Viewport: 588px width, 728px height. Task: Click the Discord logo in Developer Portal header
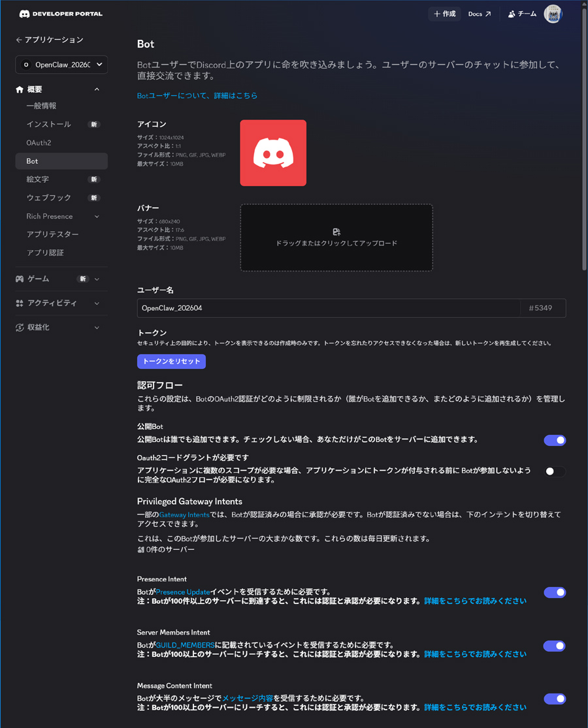point(25,13)
